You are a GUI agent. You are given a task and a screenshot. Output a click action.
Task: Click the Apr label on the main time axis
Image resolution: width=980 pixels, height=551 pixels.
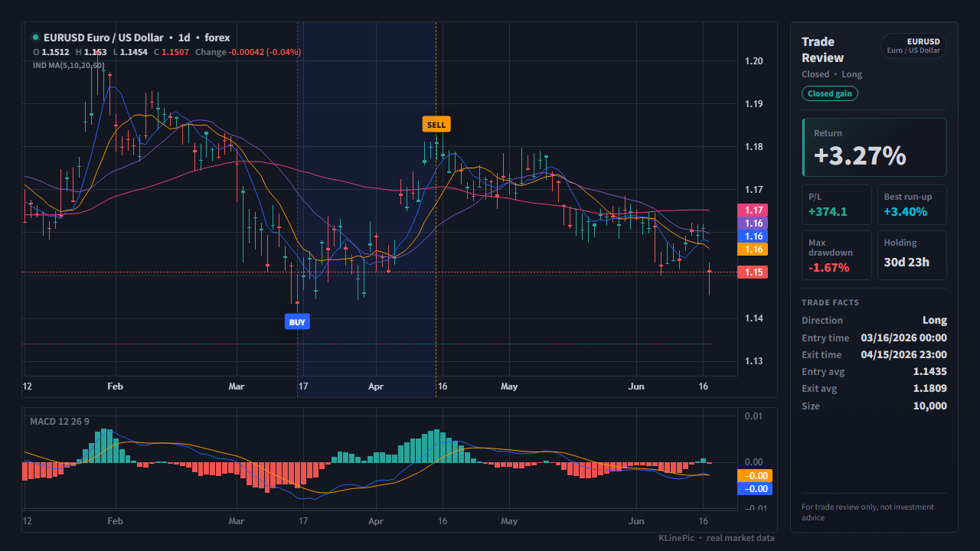pos(375,386)
